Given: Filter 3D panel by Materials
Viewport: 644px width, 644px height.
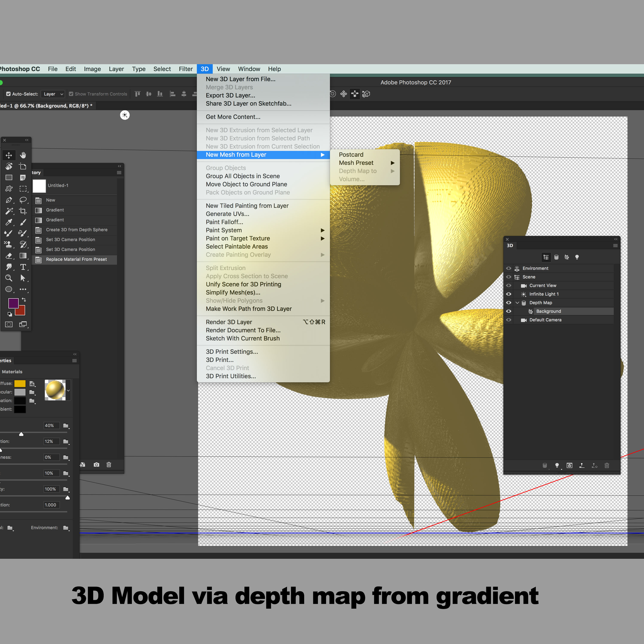Looking at the screenshot, I should pos(567,257).
